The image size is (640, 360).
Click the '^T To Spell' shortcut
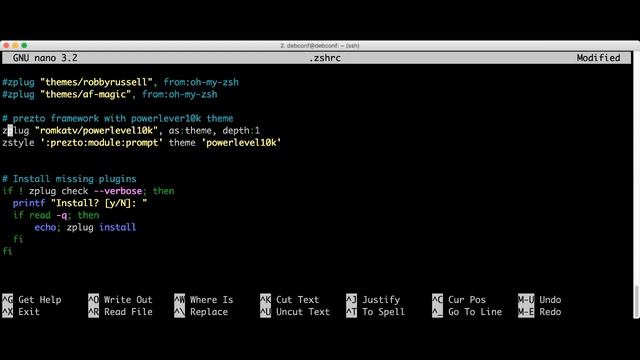pyautogui.click(x=376, y=312)
